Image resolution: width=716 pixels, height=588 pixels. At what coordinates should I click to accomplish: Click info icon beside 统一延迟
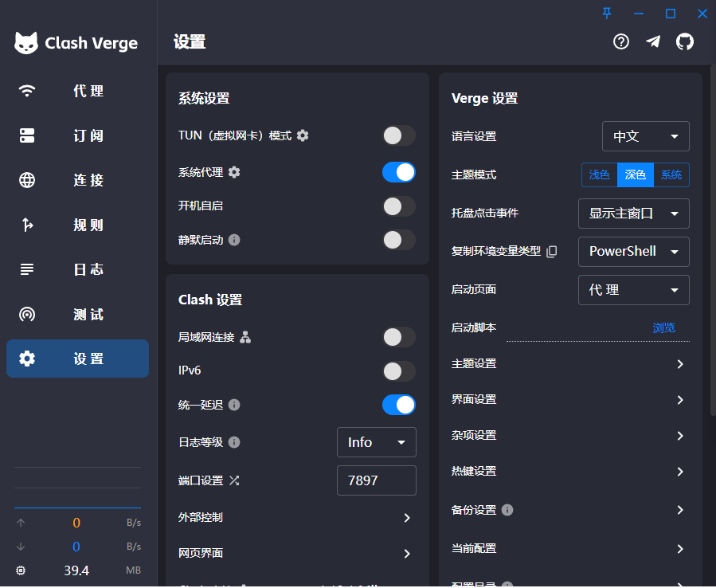coord(234,406)
